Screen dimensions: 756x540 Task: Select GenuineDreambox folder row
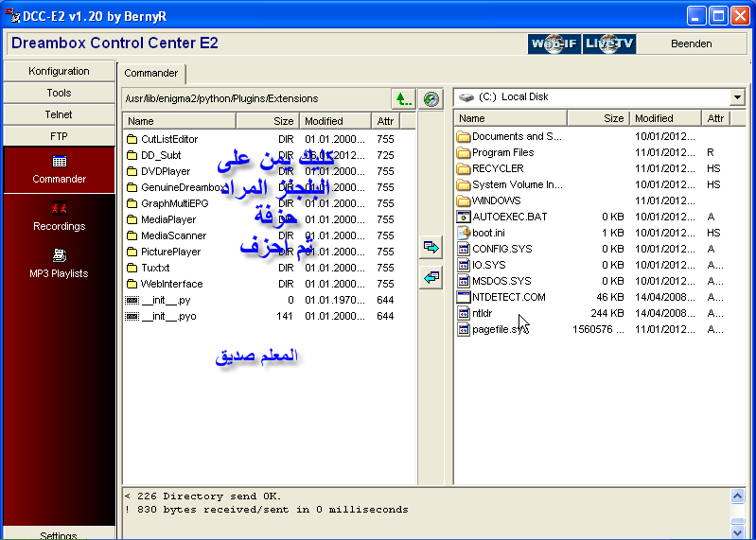point(269,187)
